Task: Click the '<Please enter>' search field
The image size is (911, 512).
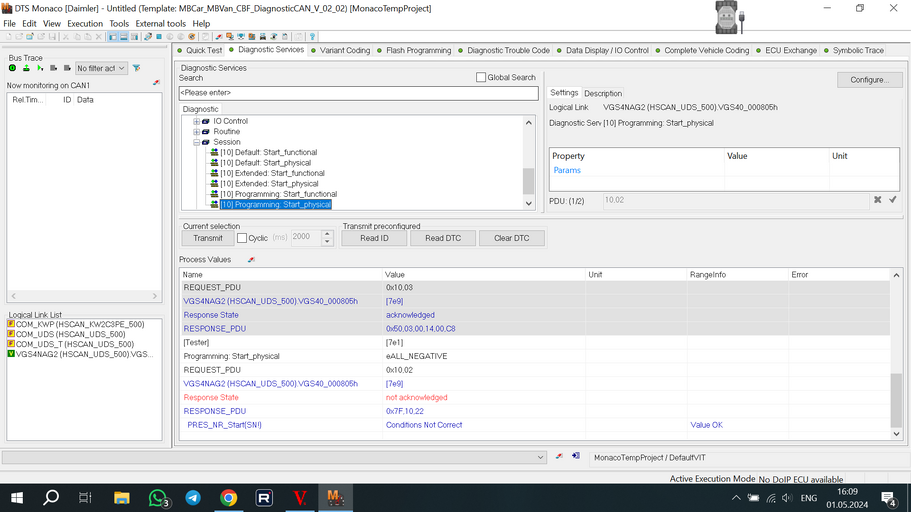Action: (x=358, y=93)
